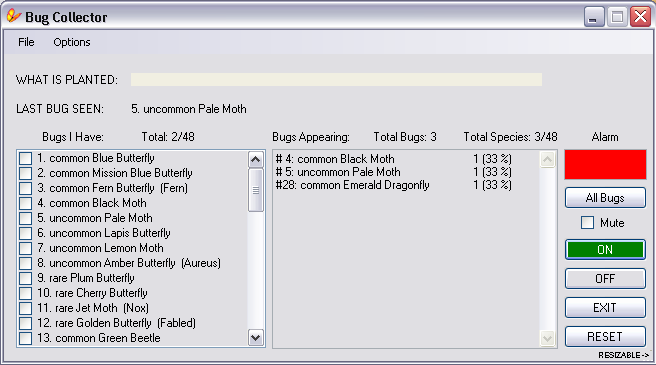The width and height of the screenshot is (656, 365).
Task: Click the 'Total Bugs: 3' label
Action: (x=405, y=137)
